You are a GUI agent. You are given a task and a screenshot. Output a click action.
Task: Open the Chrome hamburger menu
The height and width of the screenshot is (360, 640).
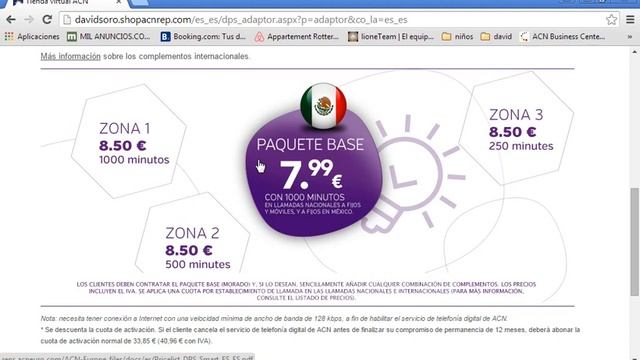click(x=630, y=19)
